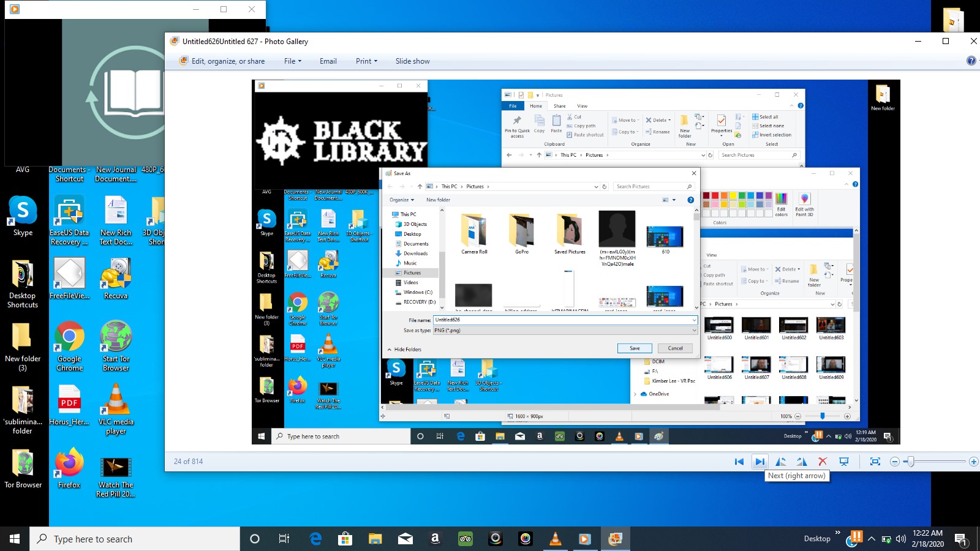This screenshot has width=980, height=551.
Task: Open VLC media player desktop shortcut
Action: point(116,409)
